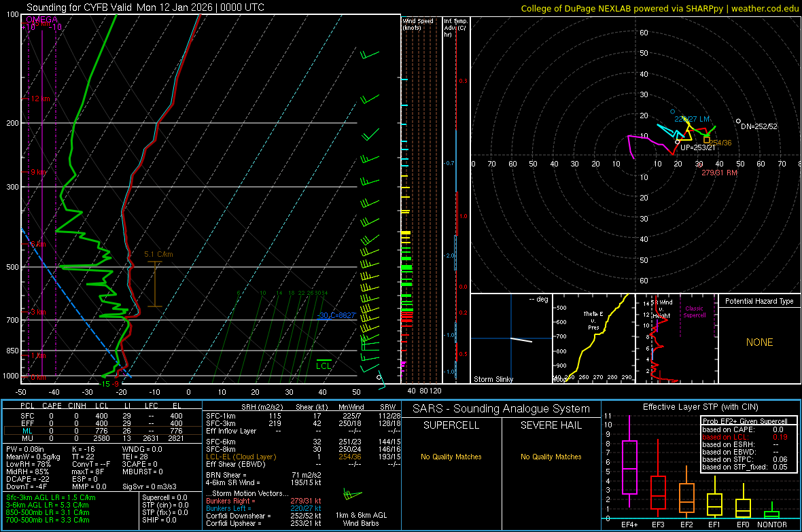Viewport: 802px width, 532px height.
Task: Select the magenta 'OMEGA' label
Action: point(42,20)
